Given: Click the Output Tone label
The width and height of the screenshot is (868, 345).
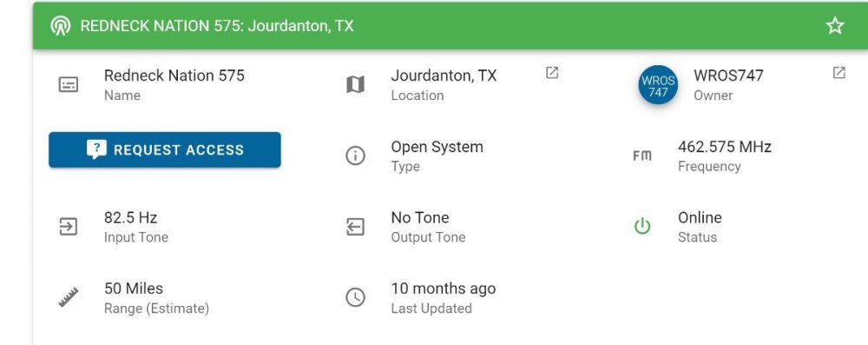Looking at the screenshot, I should pyautogui.click(x=428, y=237).
